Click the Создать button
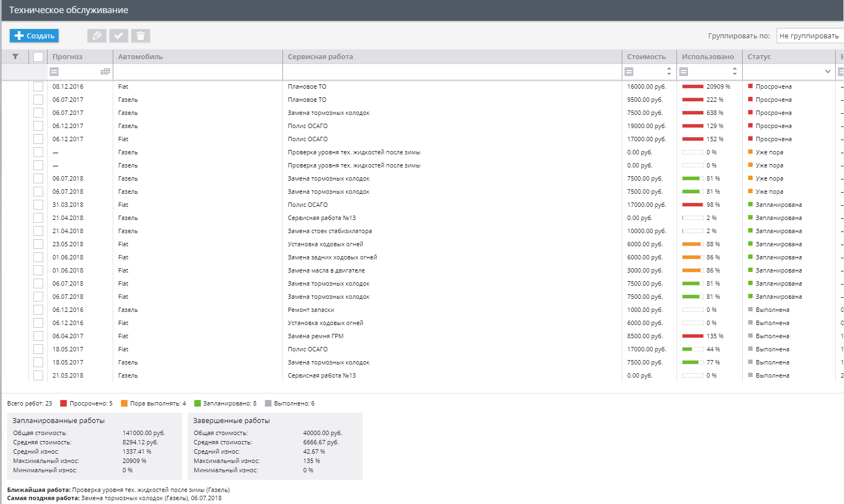Image resolution: width=844 pixels, height=504 pixels. click(x=34, y=36)
